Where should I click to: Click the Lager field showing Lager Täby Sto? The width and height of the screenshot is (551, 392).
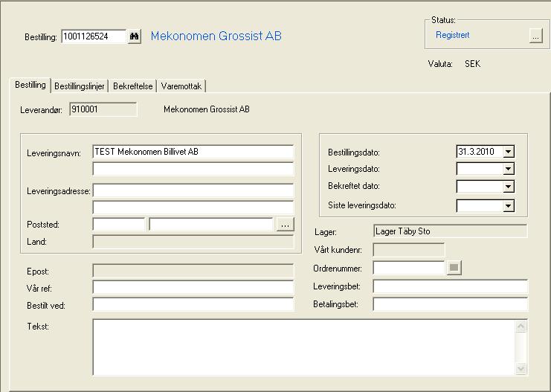pyautogui.click(x=450, y=231)
